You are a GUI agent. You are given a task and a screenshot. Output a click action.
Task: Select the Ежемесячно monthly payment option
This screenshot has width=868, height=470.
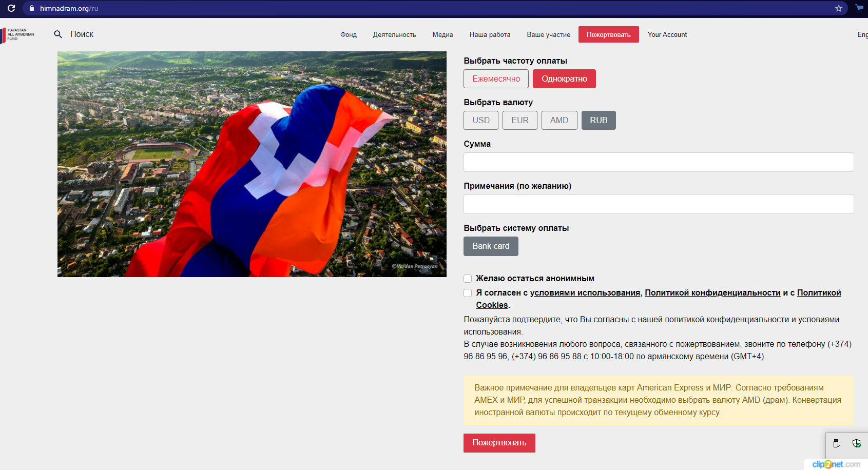click(x=496, y=79)
